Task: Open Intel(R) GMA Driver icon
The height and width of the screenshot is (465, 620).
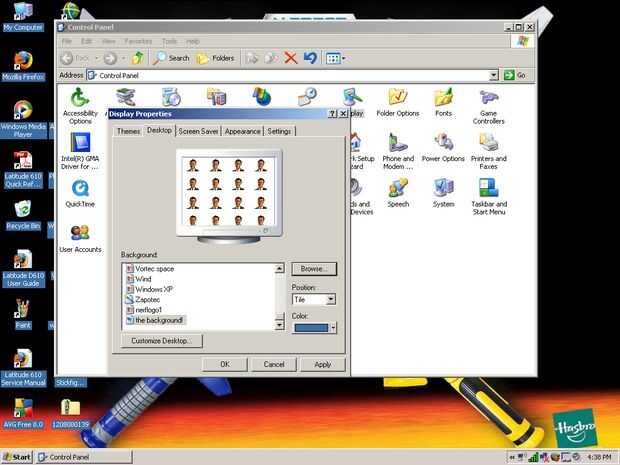Action: click(80, 151)
